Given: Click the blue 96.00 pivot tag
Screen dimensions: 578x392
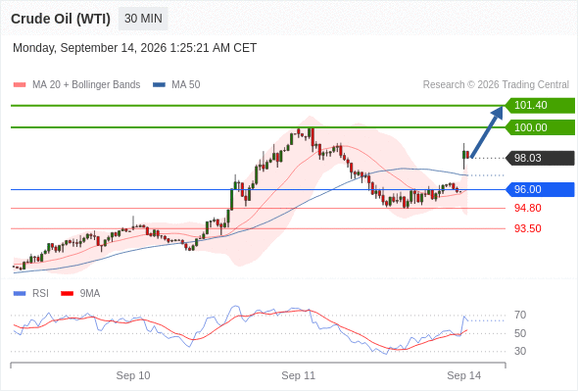Looking at the screenshot, I should (x=540, y=189).
